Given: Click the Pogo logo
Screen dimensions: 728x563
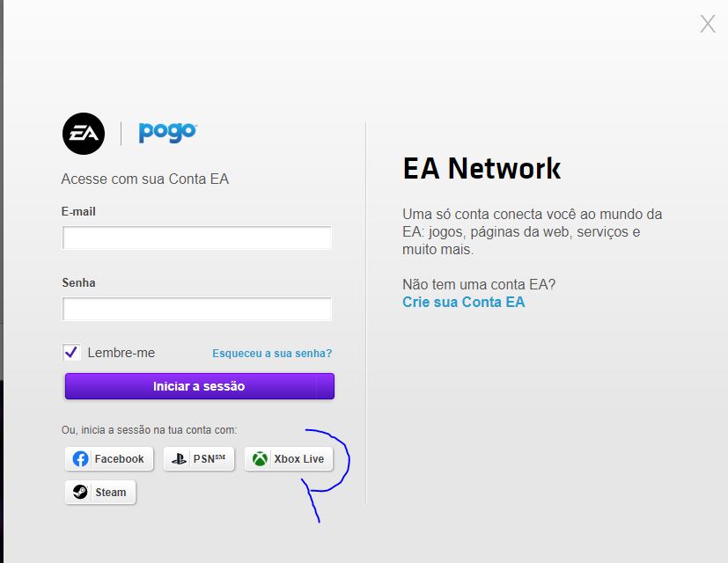Looking at the screenshot, I should (x=167, y=133).
